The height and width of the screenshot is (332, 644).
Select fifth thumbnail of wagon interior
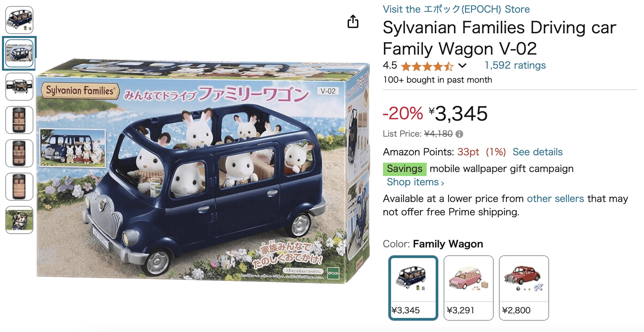pyautogui.click(x=19, y=153)
